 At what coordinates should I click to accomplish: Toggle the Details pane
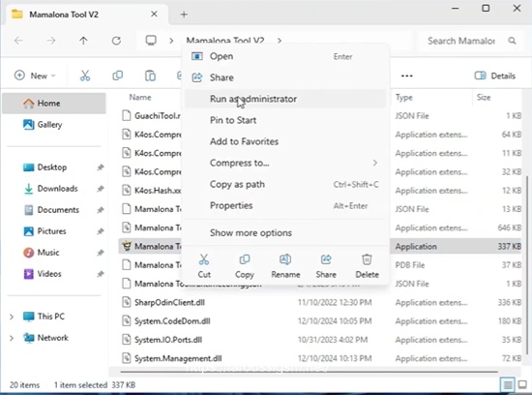pyautogui.click(x=495, y=76)
